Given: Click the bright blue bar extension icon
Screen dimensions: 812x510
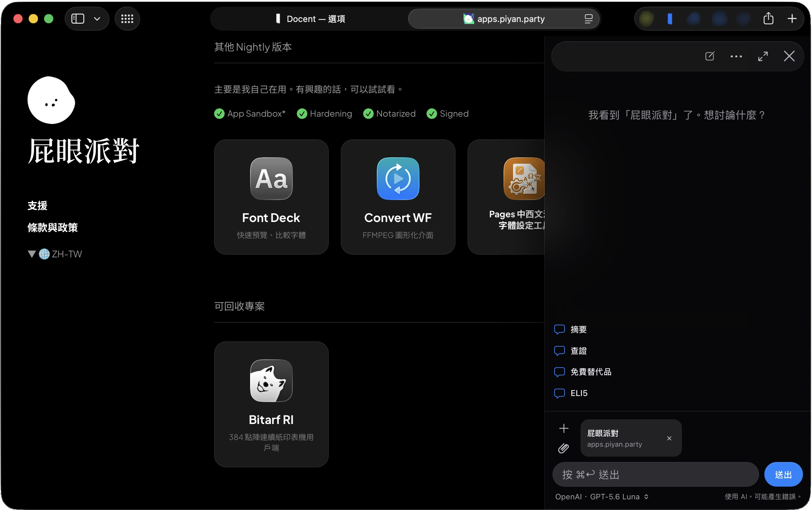Looking at the screenshot, I should pyautogui.click(x=670, y=19).
